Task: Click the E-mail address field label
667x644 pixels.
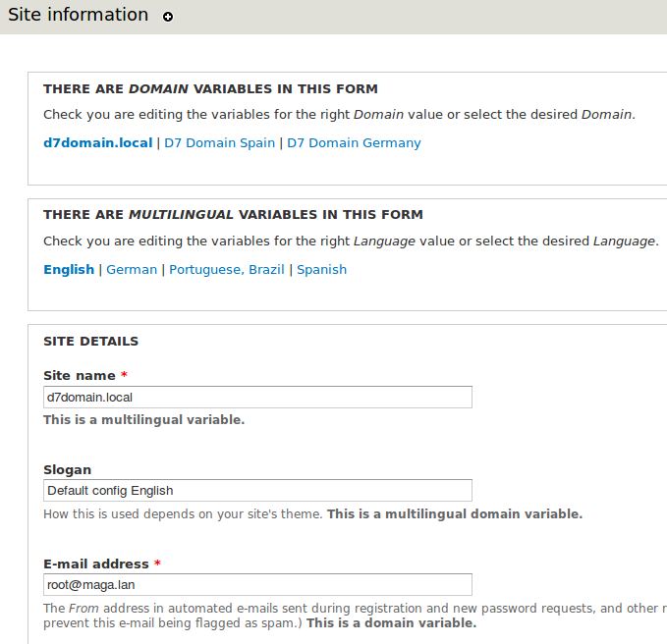Action: [96, 563]
